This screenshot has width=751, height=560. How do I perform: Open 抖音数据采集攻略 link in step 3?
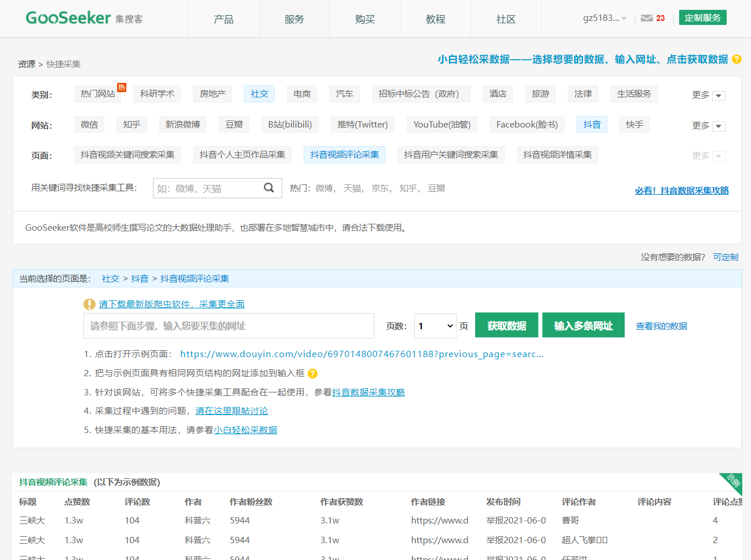[x=368, y=392]
